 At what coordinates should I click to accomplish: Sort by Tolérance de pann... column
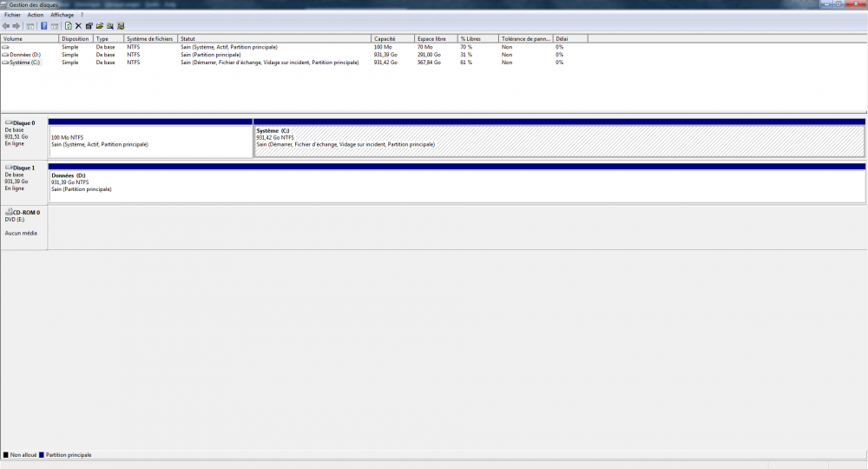coord(525,39)
